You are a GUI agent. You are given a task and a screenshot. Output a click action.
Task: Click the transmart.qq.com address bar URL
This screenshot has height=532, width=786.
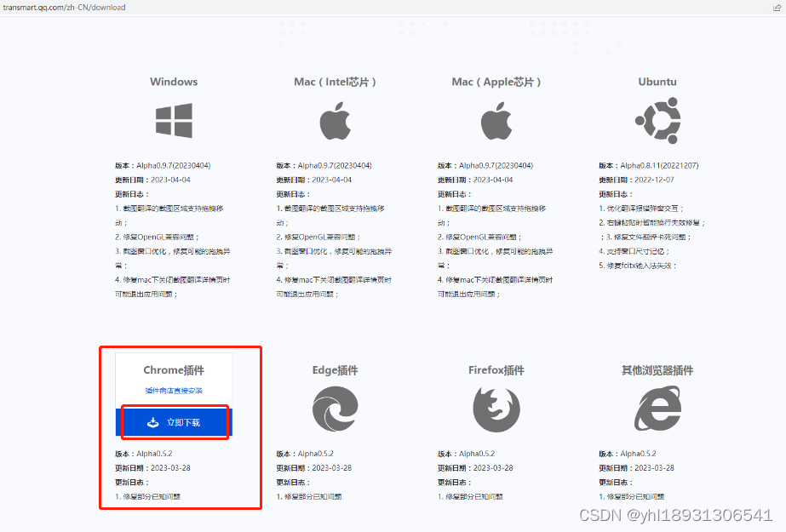[64, 8]
